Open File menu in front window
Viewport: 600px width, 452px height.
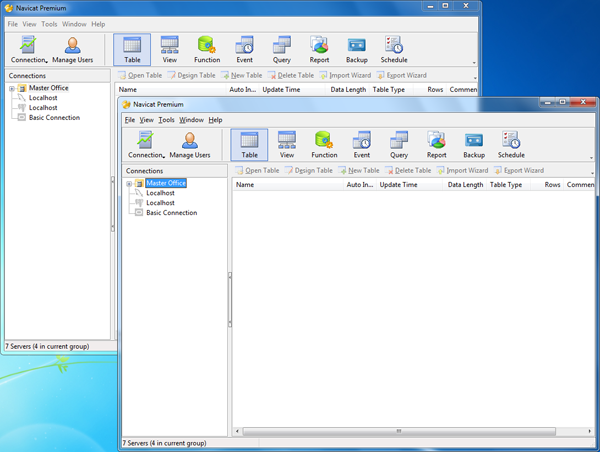point(130,120)
